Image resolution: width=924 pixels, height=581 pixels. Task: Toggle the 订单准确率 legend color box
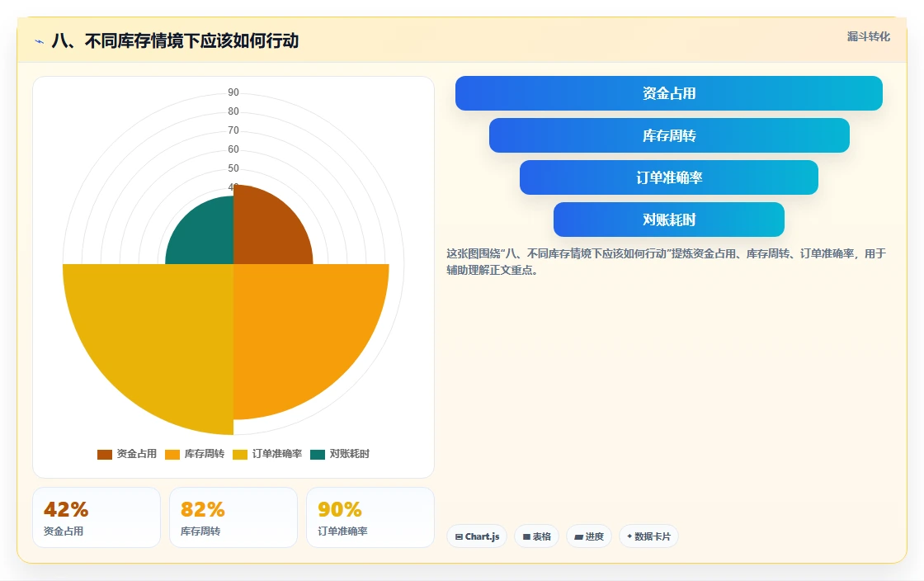[240, 454]
